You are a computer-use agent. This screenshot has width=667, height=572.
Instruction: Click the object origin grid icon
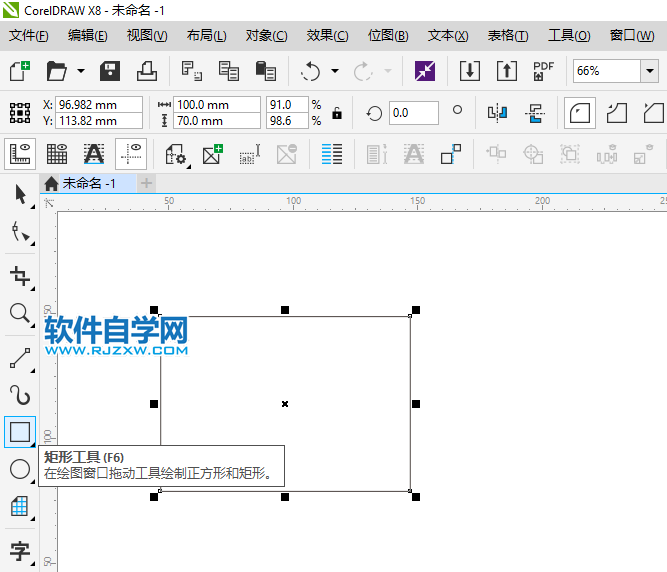(20, 113)
